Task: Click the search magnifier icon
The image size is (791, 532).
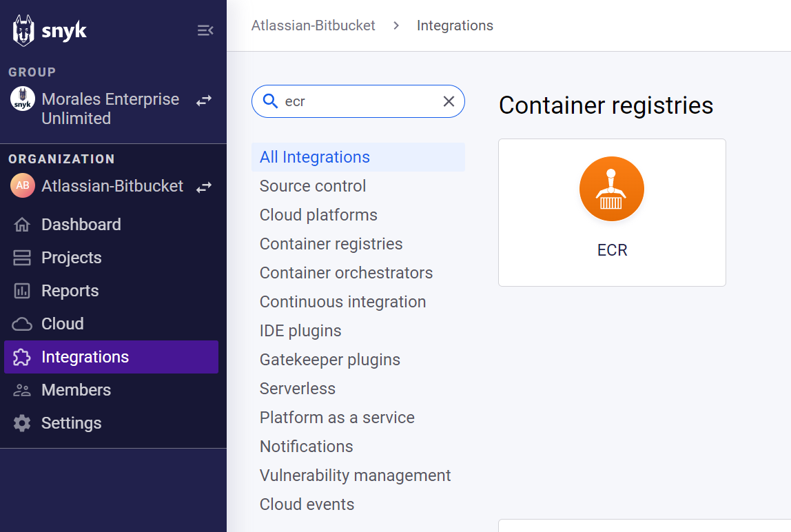Action: [270, 101]
